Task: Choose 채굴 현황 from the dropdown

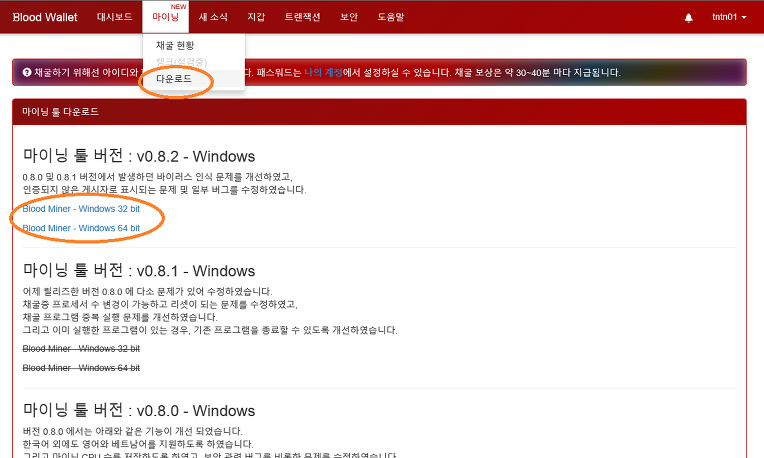Action: click(175, 46)
